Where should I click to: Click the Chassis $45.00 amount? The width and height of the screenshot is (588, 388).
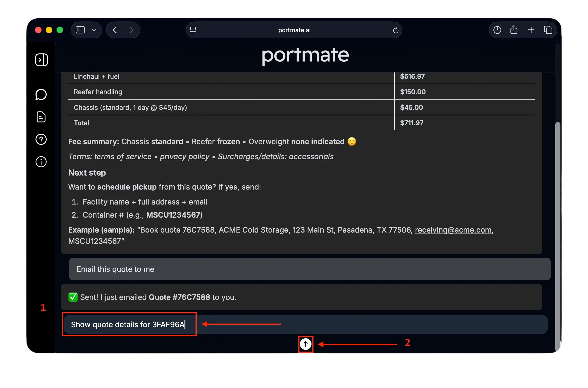pos(411,107)
